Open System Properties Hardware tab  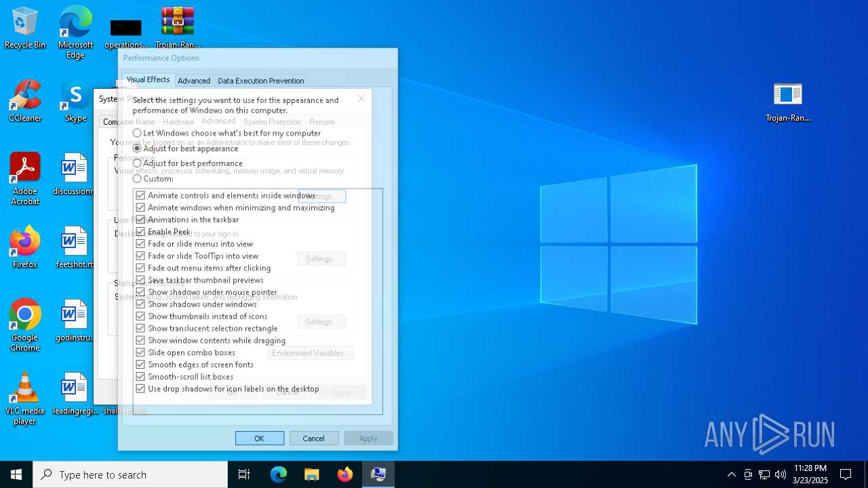click(x=178, y=122)
